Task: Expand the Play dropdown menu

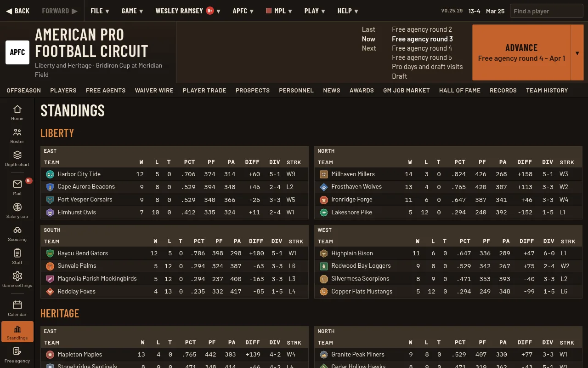Action: [315, 11]
